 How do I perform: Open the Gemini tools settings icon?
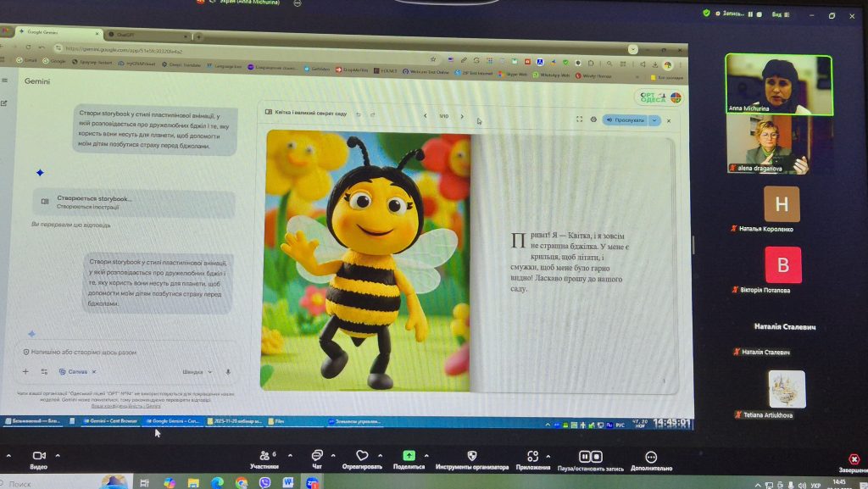(44, 371)
